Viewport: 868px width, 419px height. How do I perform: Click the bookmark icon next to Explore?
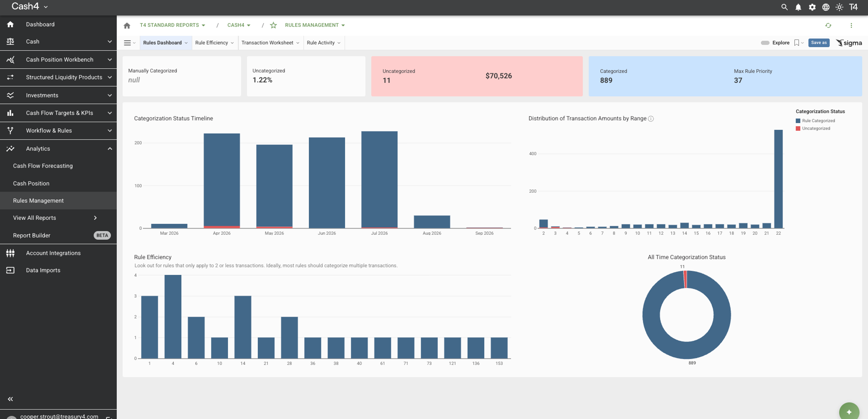point(797,43)
